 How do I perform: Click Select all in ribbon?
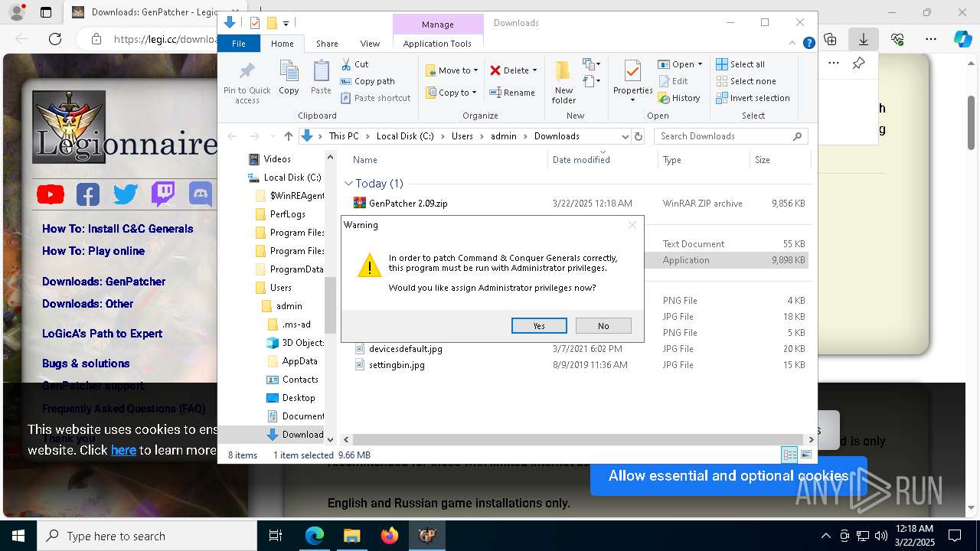tap(740, 64)
